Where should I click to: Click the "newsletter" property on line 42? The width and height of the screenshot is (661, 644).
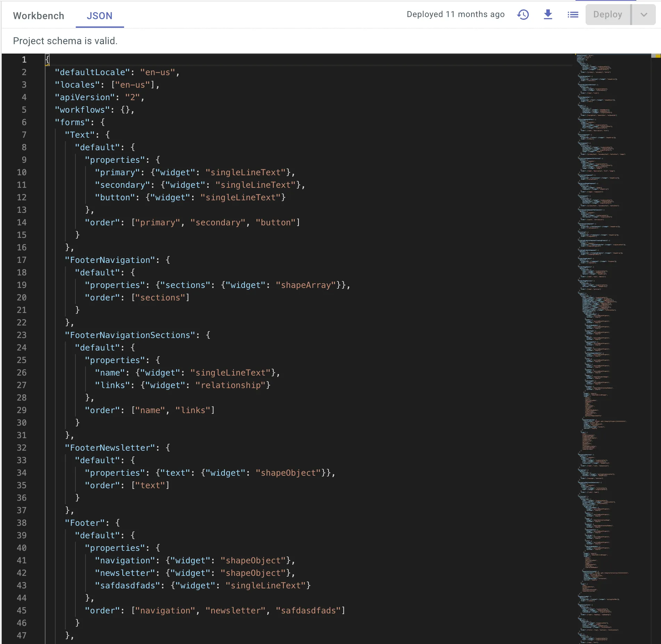point(125,573)
